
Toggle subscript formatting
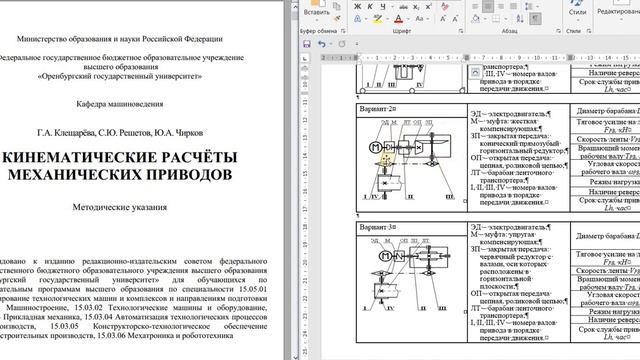click(416, 7)
